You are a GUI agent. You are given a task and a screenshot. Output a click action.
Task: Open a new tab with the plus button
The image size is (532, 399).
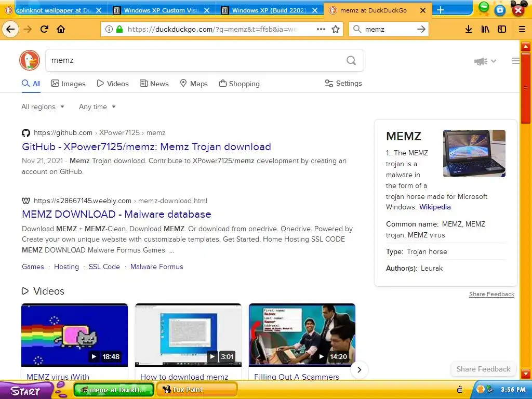click(441, 10)
